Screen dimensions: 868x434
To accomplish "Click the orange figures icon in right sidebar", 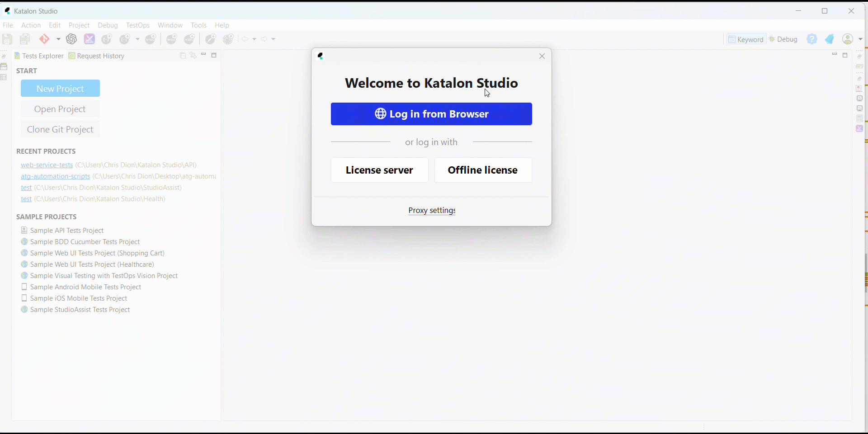I will pos(859,88).
